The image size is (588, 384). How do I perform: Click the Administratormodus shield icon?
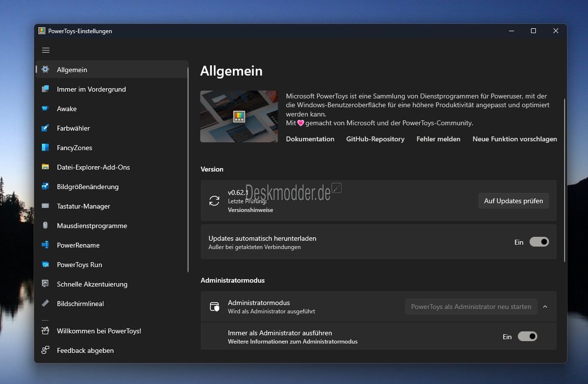pyautogui.click(x=214, y=307)
